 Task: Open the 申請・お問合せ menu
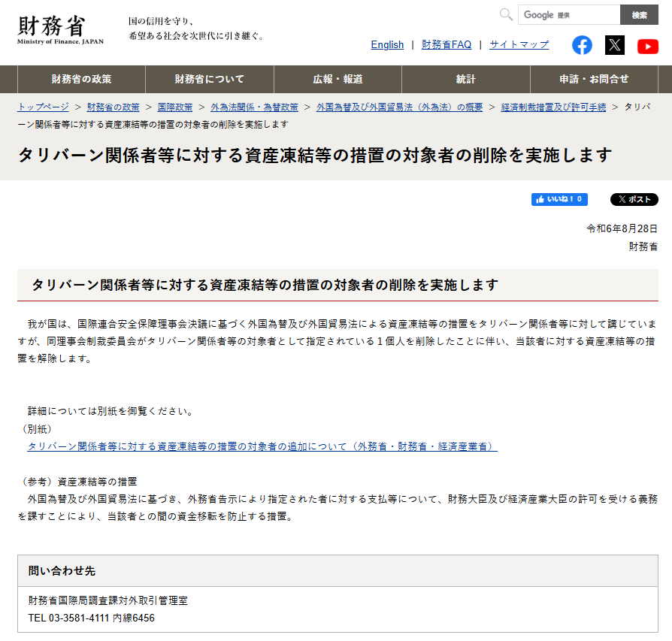[594, 79]
